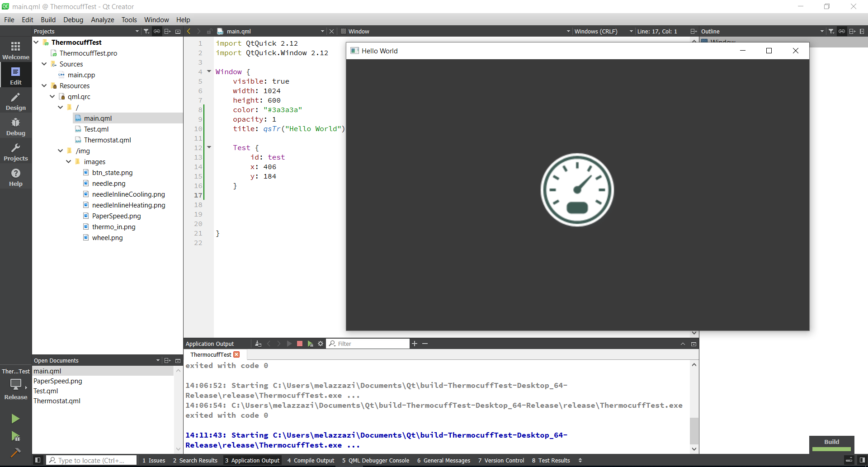
Task: Close the ThermocuffTest output tab
Action: click(x=236, y=354)
